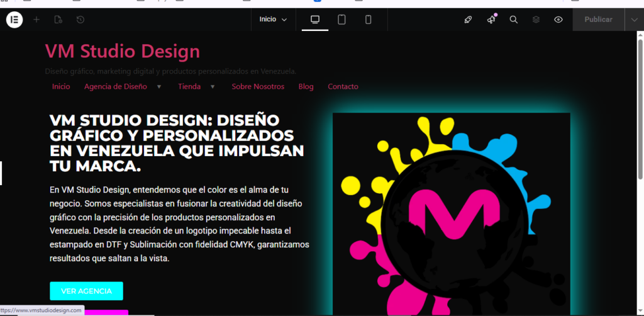
Task: Switch to desktop responsive view
Action: click(x=315, y=20)
